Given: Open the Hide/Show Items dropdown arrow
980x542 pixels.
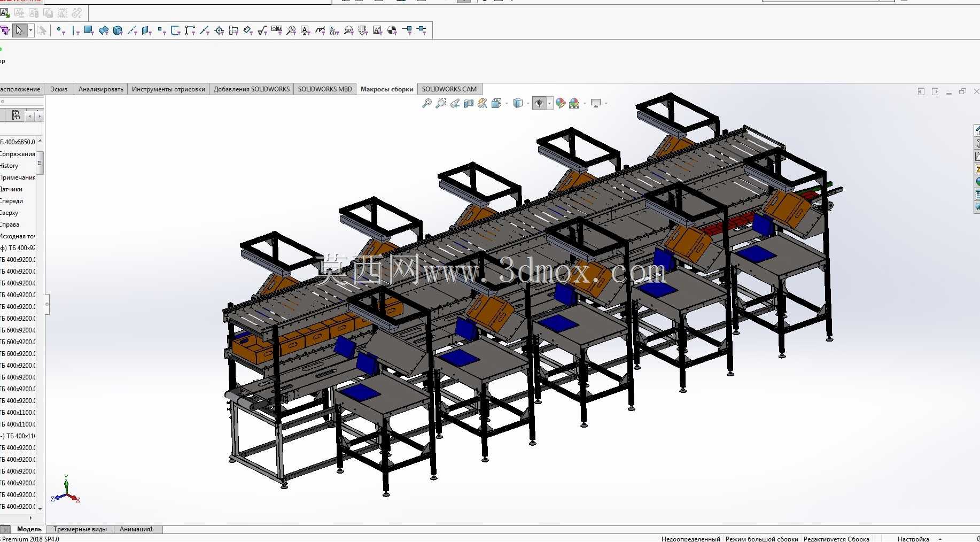Looking at the screenshot, I should (549, 103).
